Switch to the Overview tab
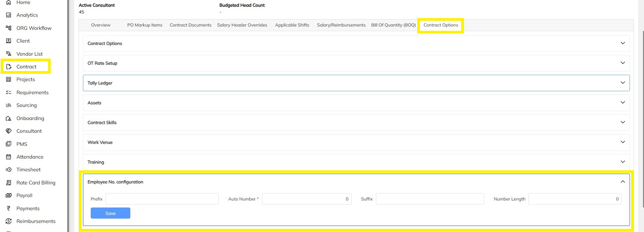Screen dimensions: 644x232 point(101,25)
